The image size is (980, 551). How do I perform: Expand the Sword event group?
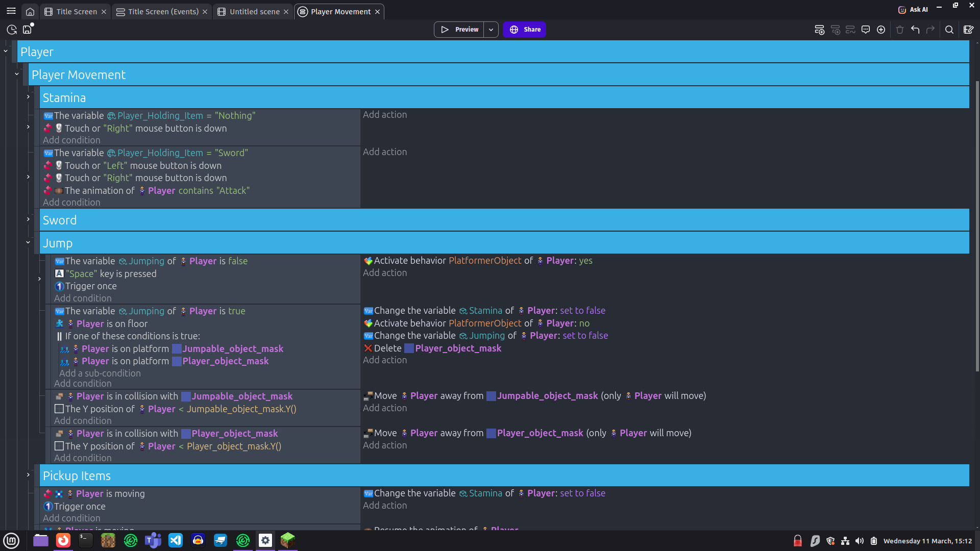tap(28, 219)
